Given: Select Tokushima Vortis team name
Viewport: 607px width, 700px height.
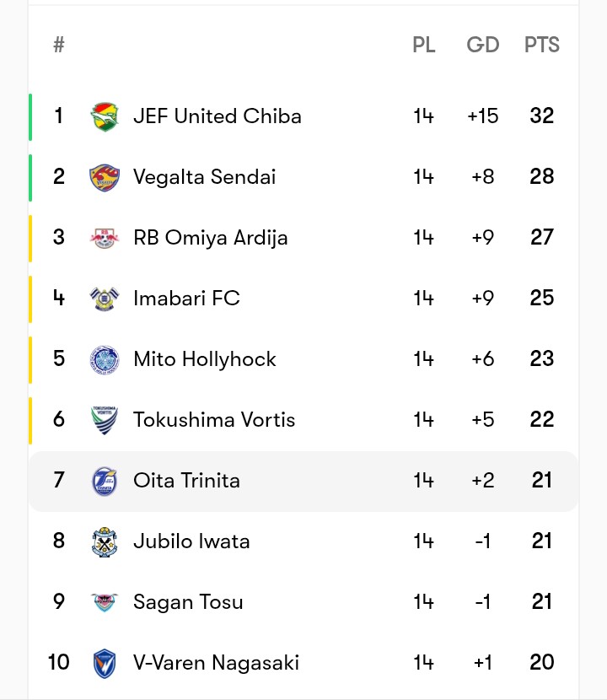Looking at the screenshot, I should click(x=214, y=420).
